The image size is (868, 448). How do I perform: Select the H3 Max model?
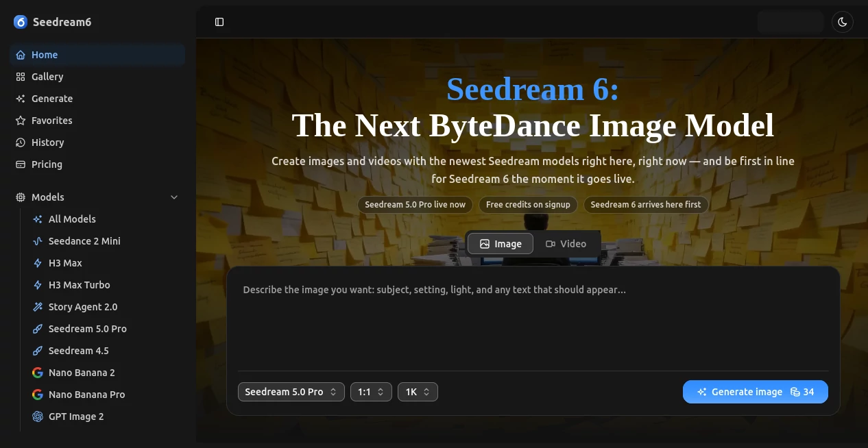point(106,263)
